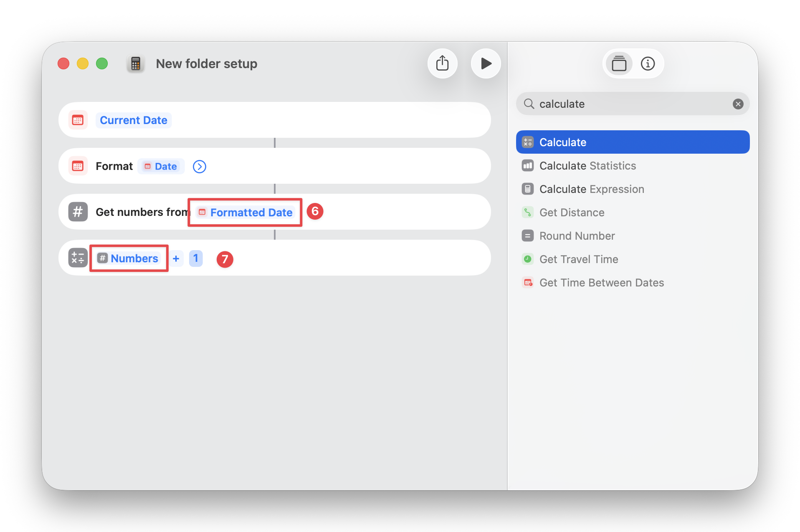The image size is (800, 532).
Task: Click the Get Travel Time clock icon
Action: coord(528,259)
